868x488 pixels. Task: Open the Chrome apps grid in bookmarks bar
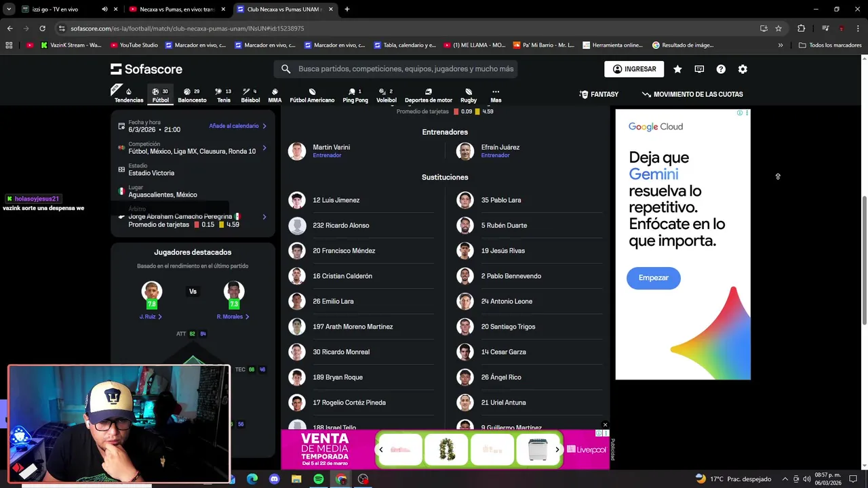[9, 45]
